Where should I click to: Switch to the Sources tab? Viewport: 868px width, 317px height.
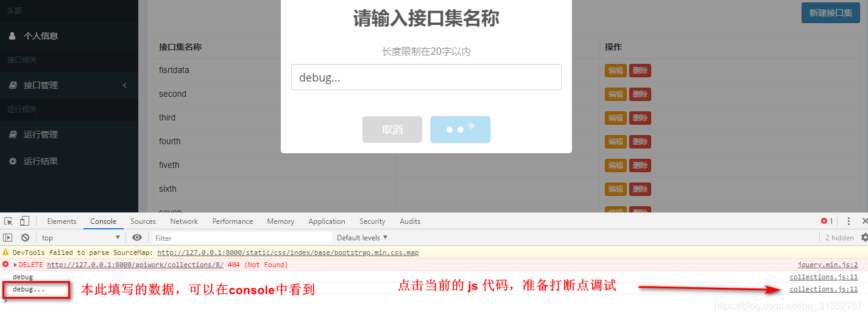143,221
